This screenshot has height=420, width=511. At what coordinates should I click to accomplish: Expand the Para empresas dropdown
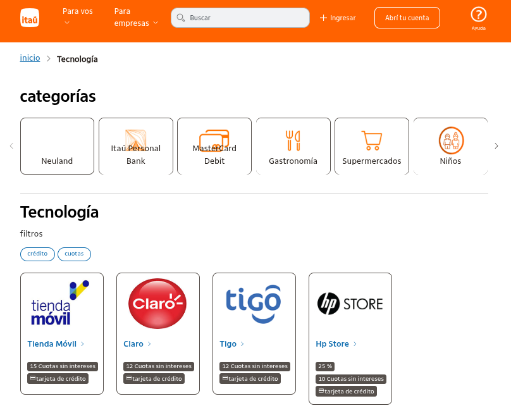(133, 18)
